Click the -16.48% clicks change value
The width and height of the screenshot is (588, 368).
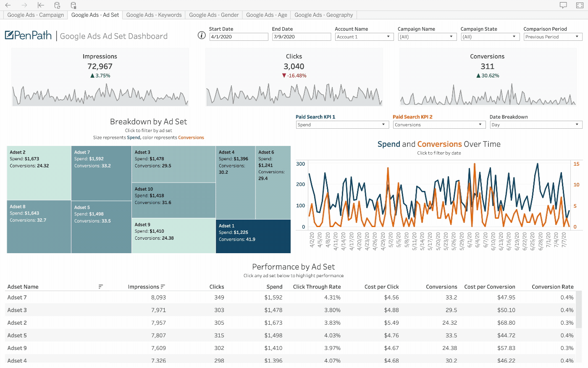point(297,76)
